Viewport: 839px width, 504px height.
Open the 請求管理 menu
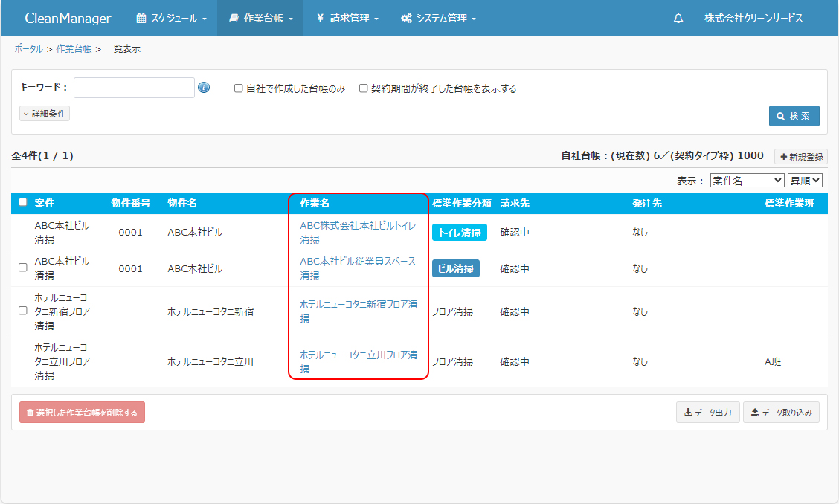coord(347,19)
